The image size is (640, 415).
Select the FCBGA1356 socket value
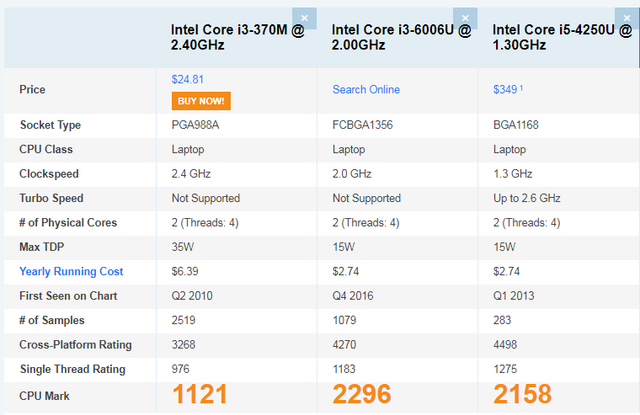pos(362,125)
